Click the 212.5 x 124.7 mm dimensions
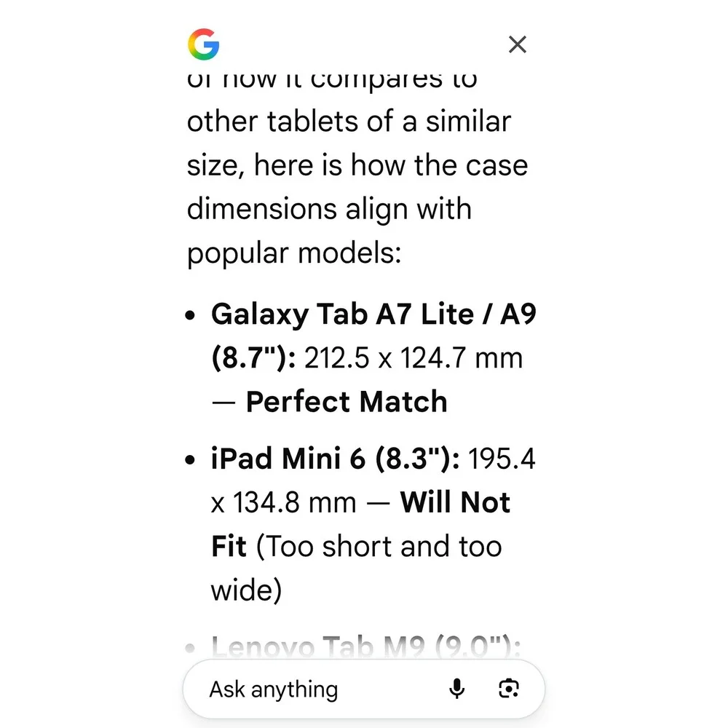Screen dimensions: 728x728 click(x=414, y=358)
